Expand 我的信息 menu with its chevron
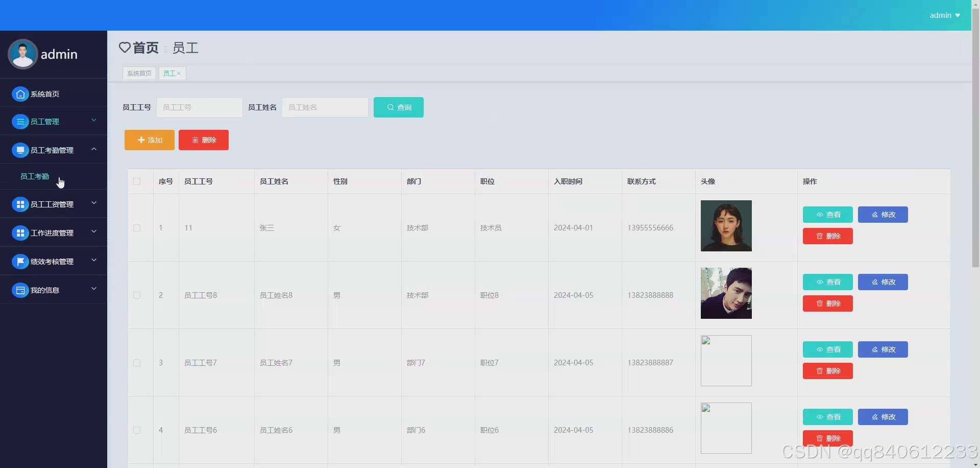The image size is (980, 468). coord(94,289)
